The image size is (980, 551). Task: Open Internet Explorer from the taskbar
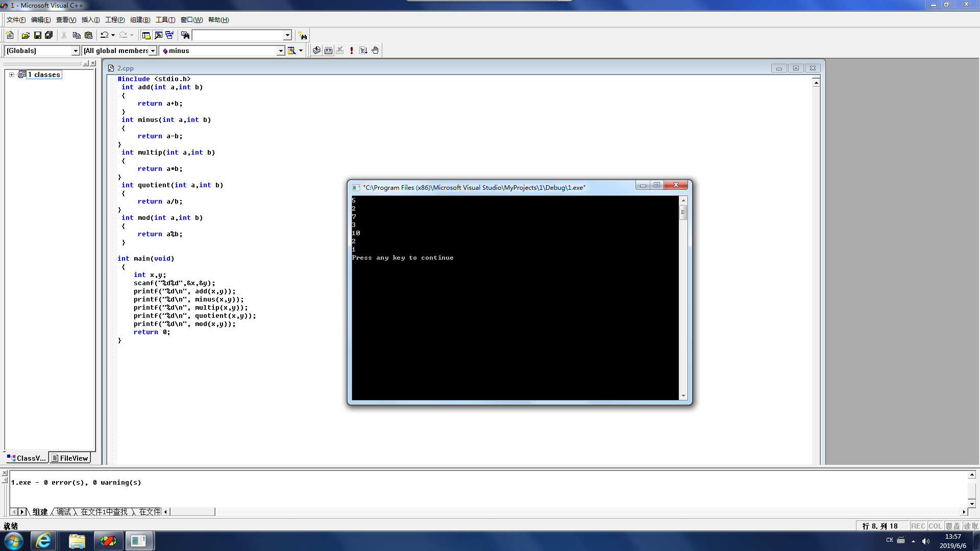(x=44, y=541)
